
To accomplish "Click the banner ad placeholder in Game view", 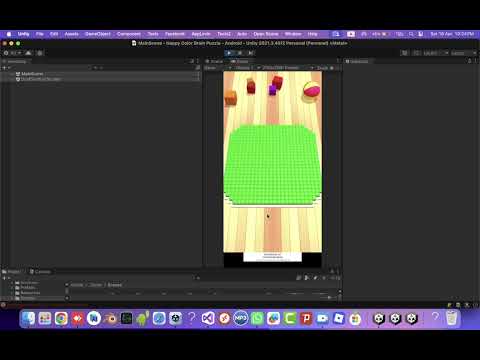I will [x=272, y=256].
